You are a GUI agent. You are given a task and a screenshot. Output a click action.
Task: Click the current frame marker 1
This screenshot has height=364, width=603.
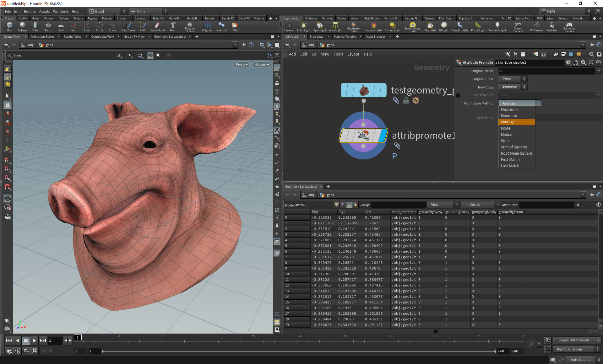click(x=78, y=338)
